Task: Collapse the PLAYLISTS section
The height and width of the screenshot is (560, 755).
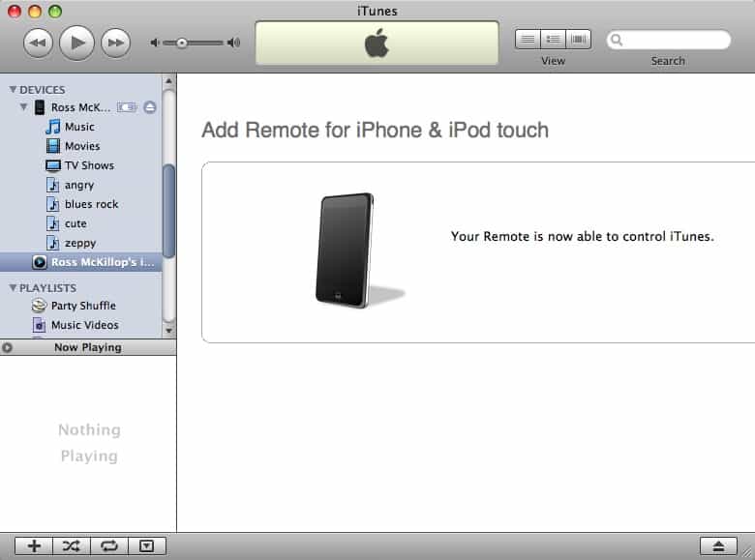Action: tap(13, 288)
